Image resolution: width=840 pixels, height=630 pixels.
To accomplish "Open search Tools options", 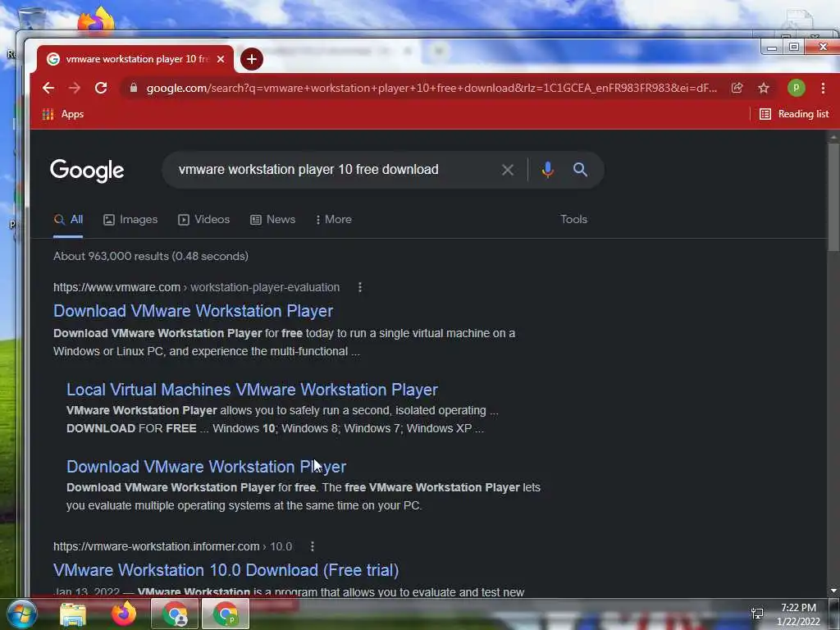I will point(573,220).
